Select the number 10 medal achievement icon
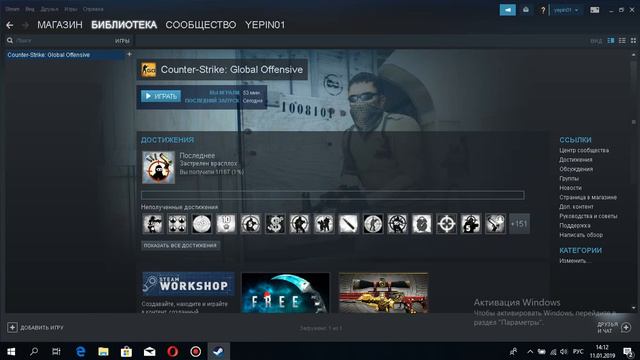 pyautogui.click(x=226, y=224)
